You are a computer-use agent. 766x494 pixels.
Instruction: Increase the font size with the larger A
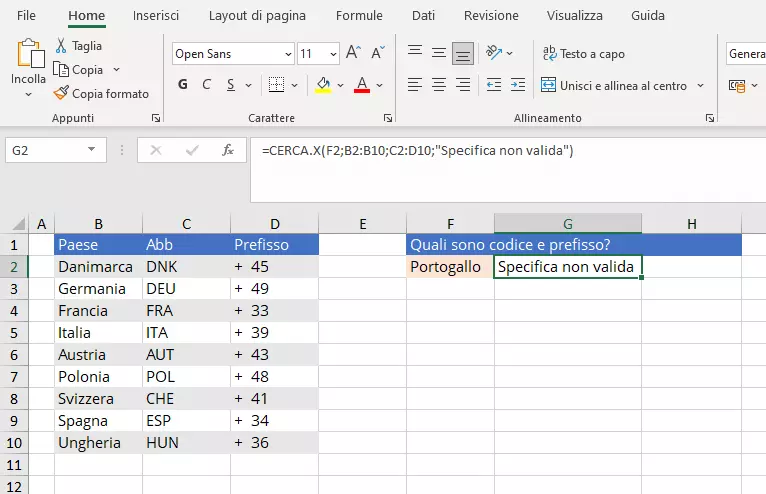(353, 53)
